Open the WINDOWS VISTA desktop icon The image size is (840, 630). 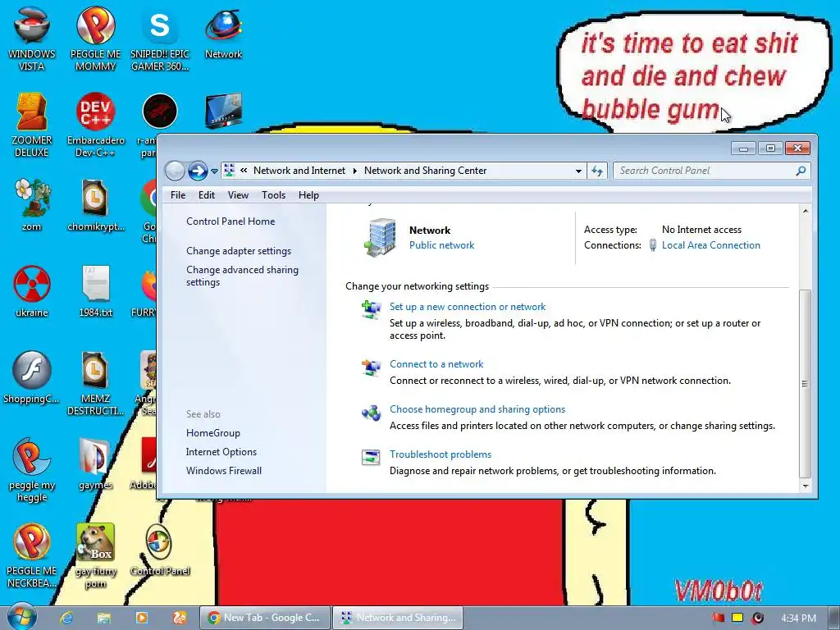pyautogui.click(x=32, y=39)
